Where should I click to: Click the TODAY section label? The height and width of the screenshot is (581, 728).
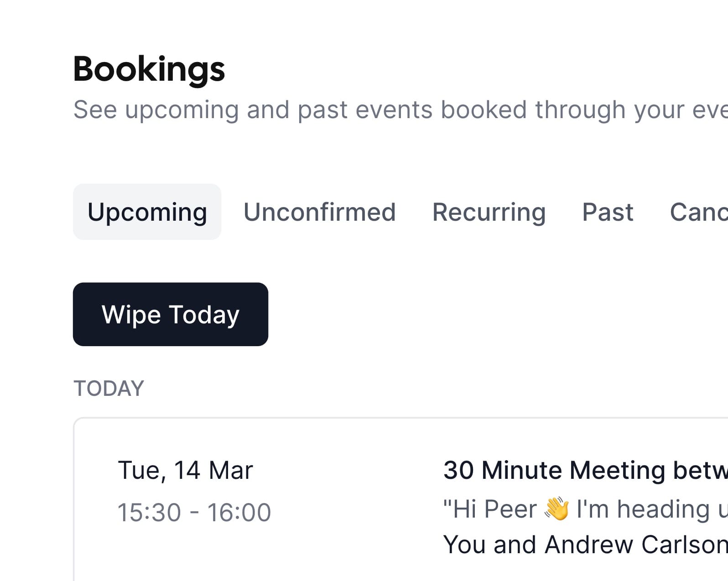pos(109,389)
